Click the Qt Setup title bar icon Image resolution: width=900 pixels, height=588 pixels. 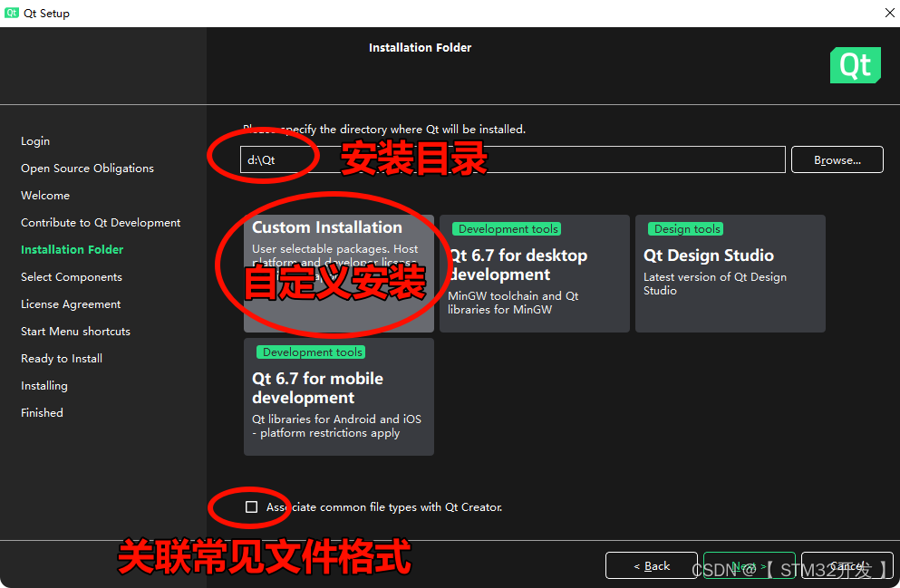pos(11,13)
